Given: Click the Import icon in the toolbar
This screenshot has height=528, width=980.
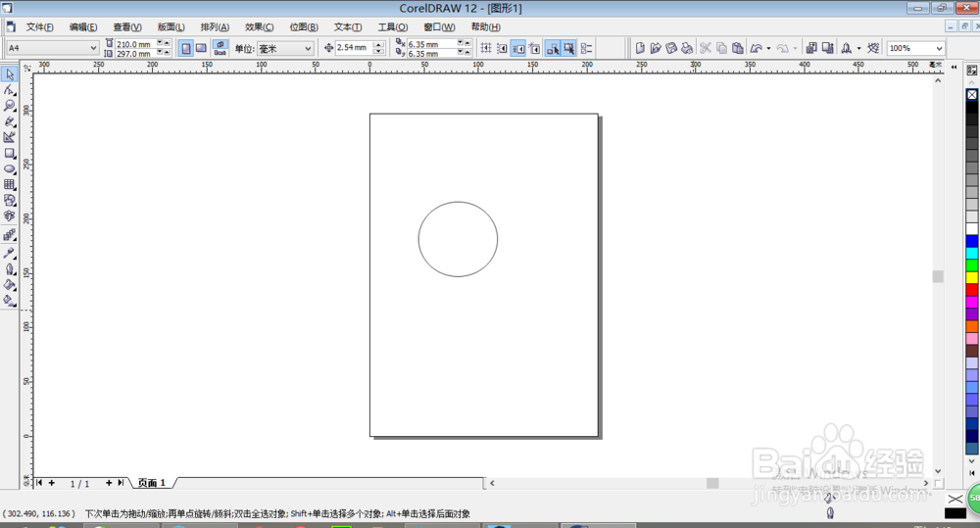Looking at the screenshot, I should coord(811,48).
